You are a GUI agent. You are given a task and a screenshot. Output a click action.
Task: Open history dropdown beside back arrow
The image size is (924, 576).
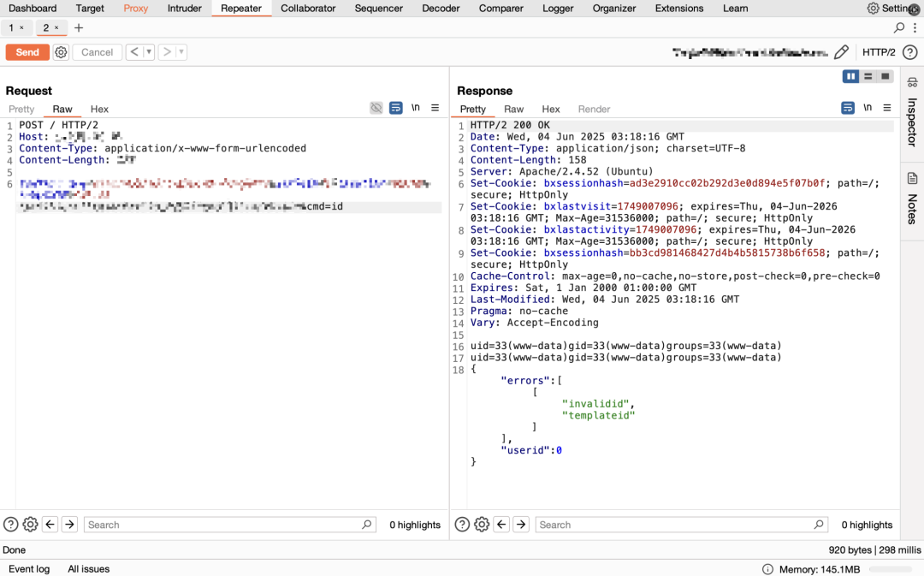pos(149,52)
